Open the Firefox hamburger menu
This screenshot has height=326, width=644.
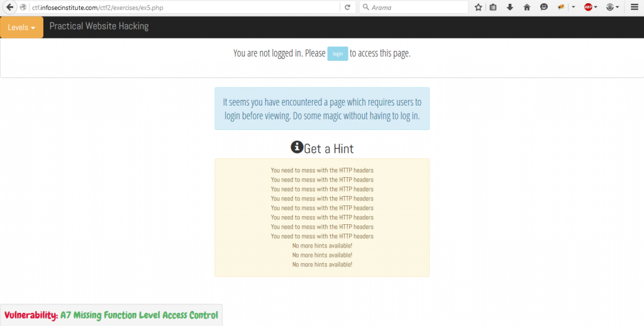(x=634, y=8)
